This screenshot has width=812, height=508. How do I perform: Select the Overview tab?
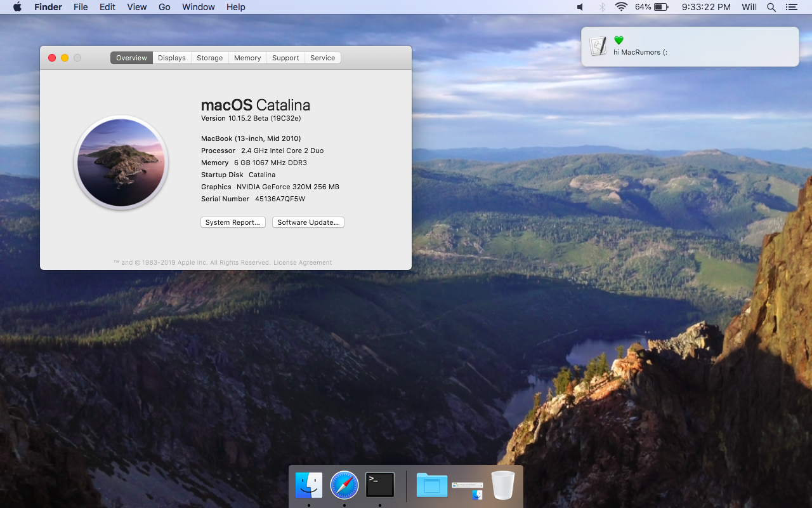131,58
